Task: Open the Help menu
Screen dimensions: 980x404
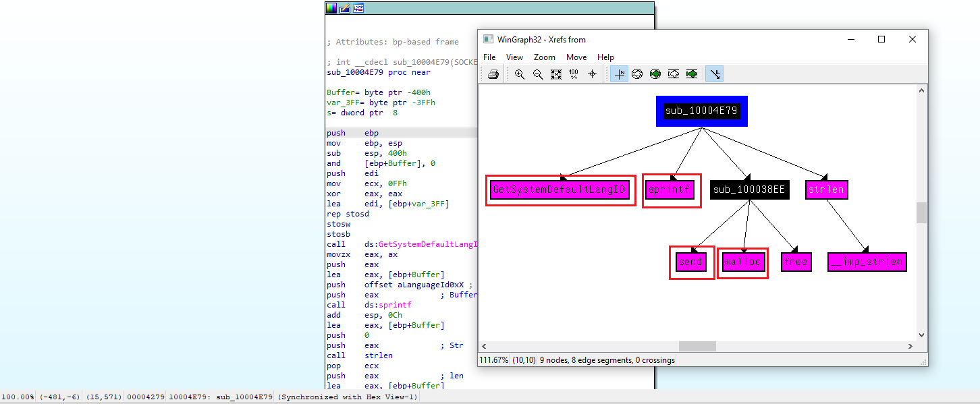Action: point(605,57)
